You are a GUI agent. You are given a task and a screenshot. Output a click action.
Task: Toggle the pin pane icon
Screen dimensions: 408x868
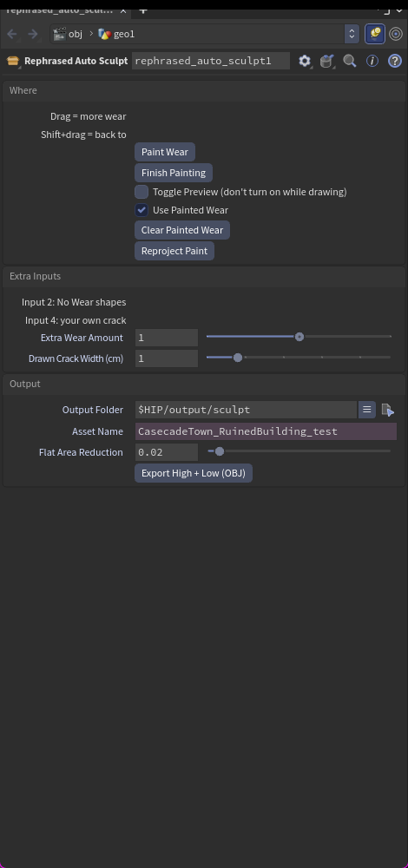click(375, 34)
